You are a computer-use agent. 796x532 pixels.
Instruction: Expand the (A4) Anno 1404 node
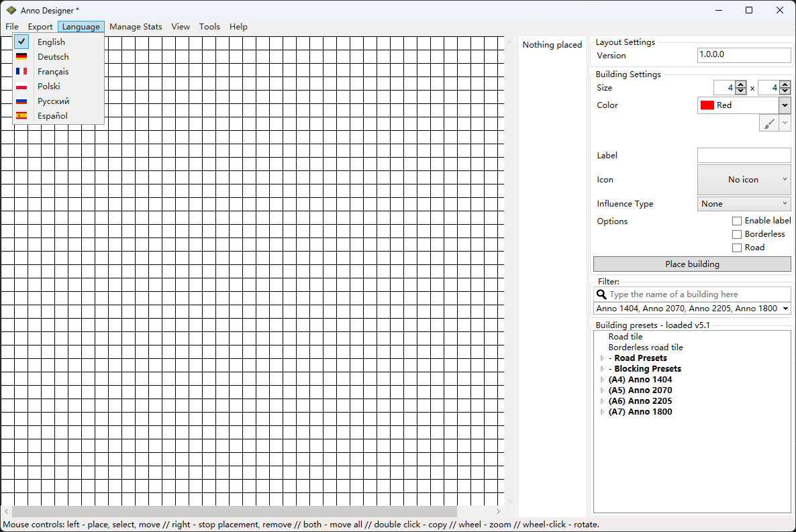point(603,380)
